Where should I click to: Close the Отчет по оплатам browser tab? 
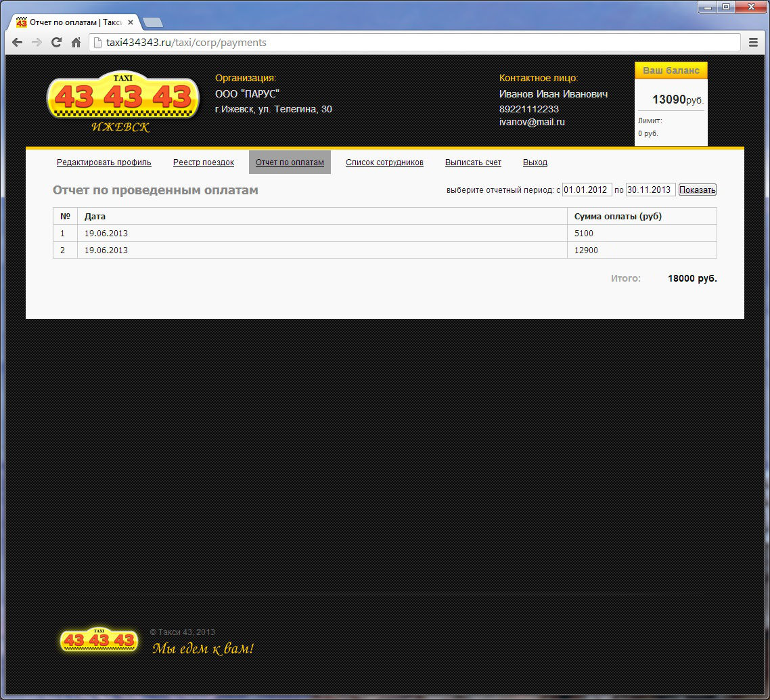131,22
